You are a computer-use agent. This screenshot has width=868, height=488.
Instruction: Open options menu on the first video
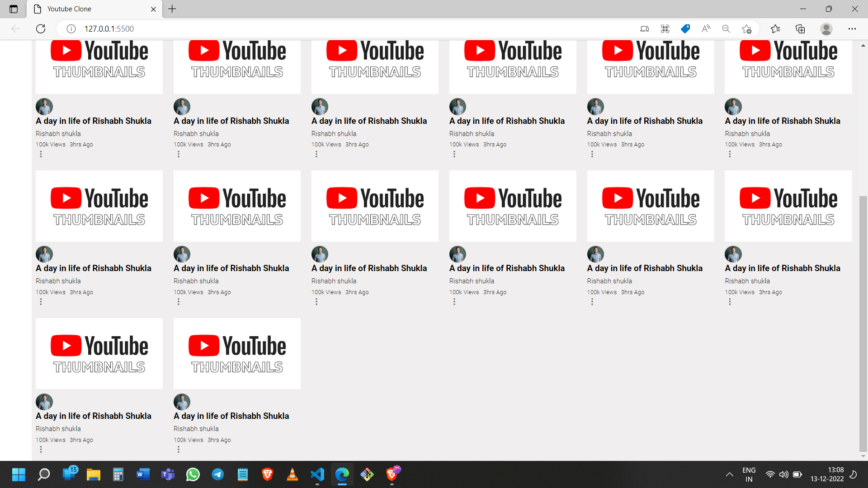point(41,154)
